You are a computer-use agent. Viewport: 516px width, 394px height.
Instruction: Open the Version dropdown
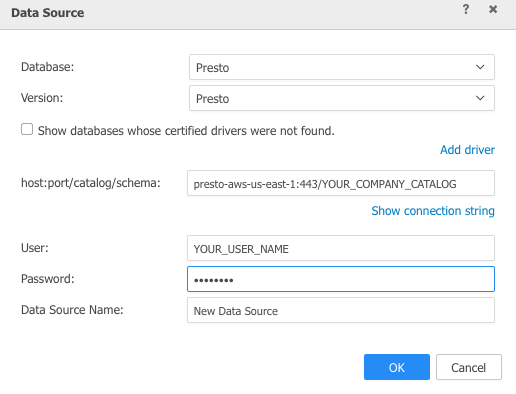(x=342, y=98)
